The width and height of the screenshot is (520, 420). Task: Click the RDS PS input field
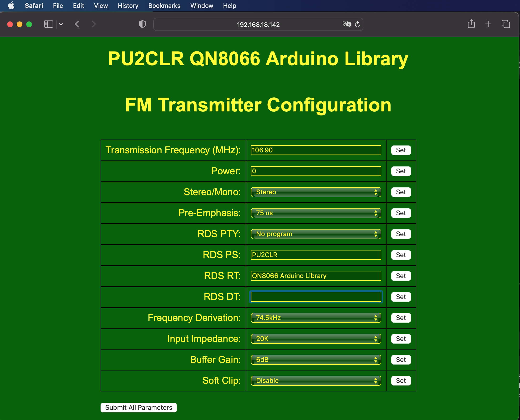pos(316,255)
